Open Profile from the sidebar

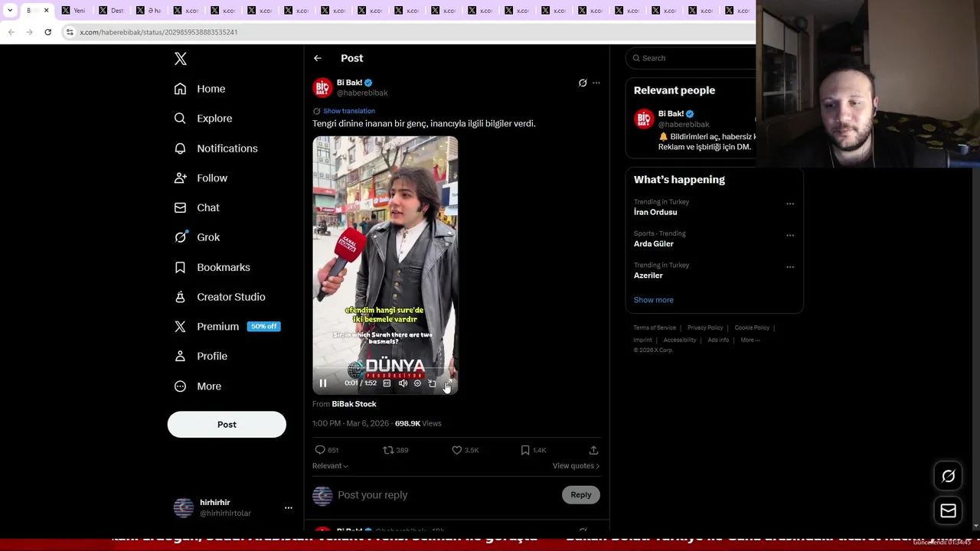pos(201,356)
